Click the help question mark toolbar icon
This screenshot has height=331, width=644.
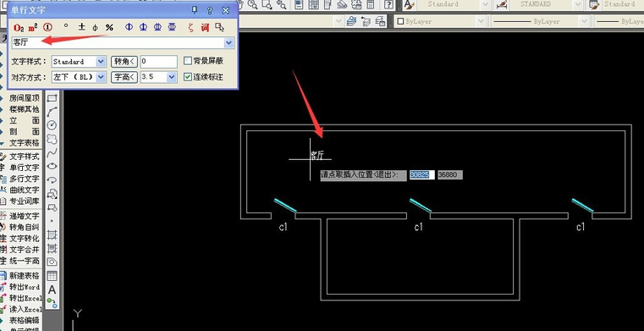tap(388, 4)
